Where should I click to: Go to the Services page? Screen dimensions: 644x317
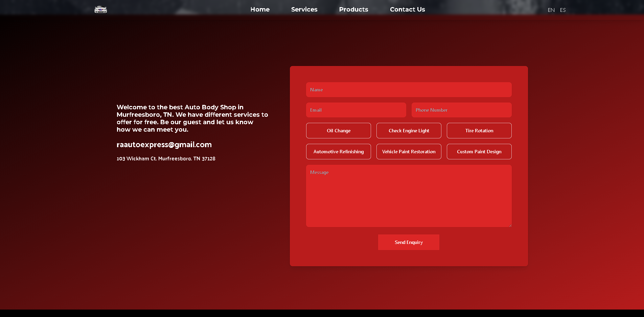pyautogui.click(x=304, y=9)
